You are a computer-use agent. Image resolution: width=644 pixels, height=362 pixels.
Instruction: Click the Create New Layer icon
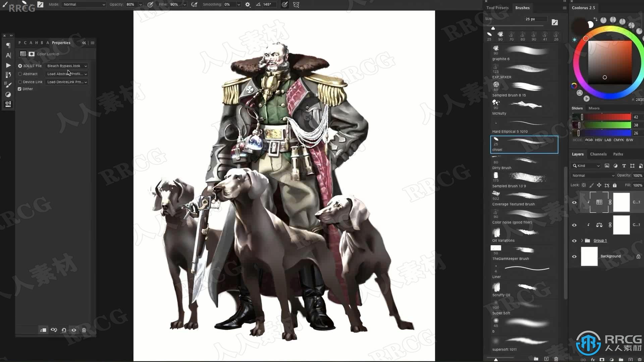[x=632, y=359]
